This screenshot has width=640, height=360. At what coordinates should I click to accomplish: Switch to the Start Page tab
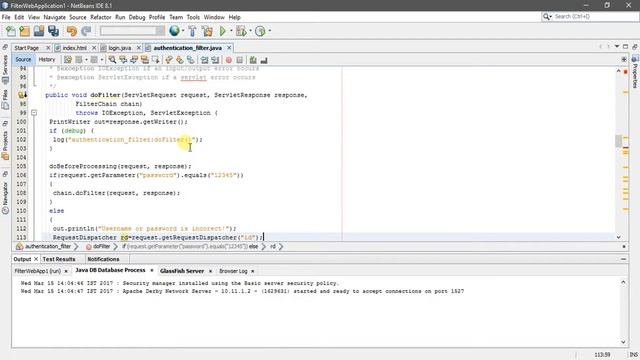[x=27, y=48]
